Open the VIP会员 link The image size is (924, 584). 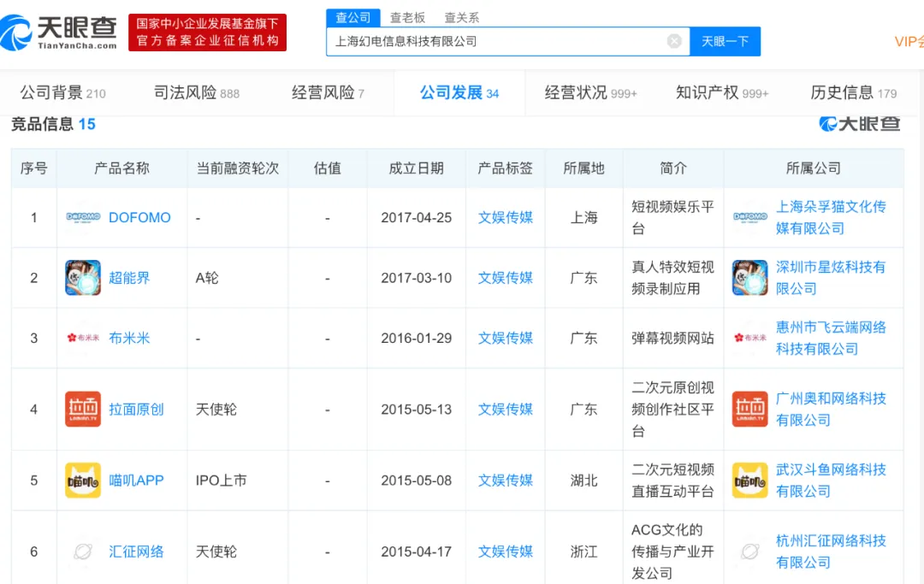point(909,41)
